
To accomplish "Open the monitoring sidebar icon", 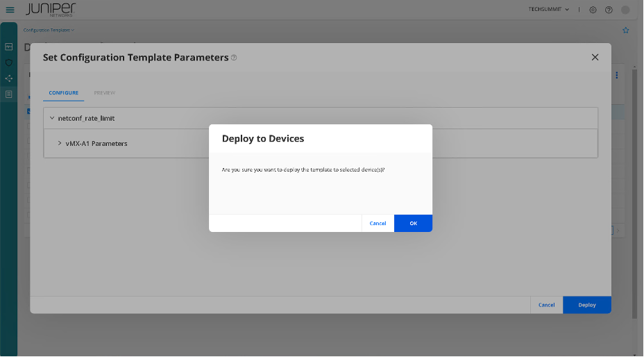I will [8, 47].
